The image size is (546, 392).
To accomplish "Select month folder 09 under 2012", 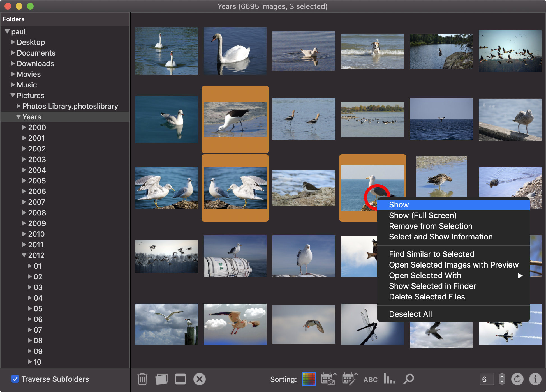I will (65, 351).
